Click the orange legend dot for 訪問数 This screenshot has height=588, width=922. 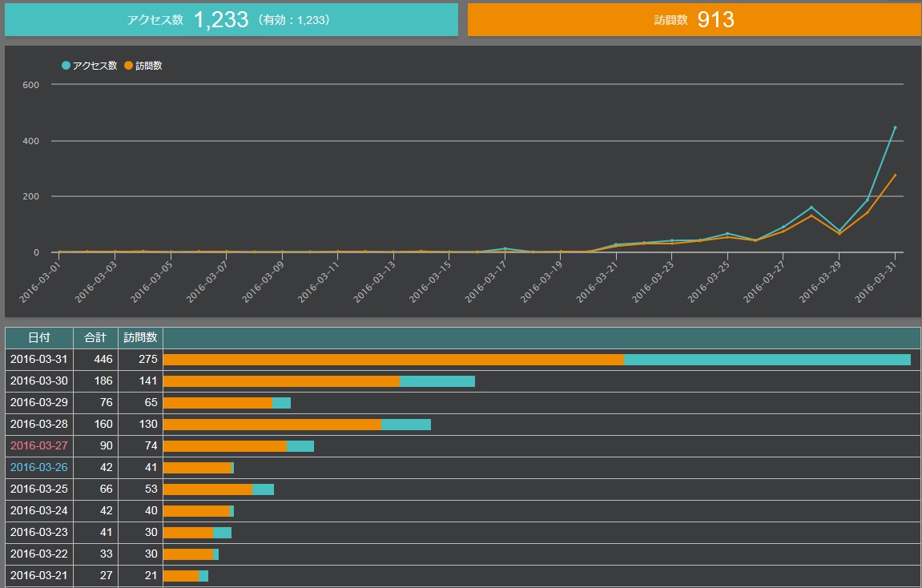point(128,66)
